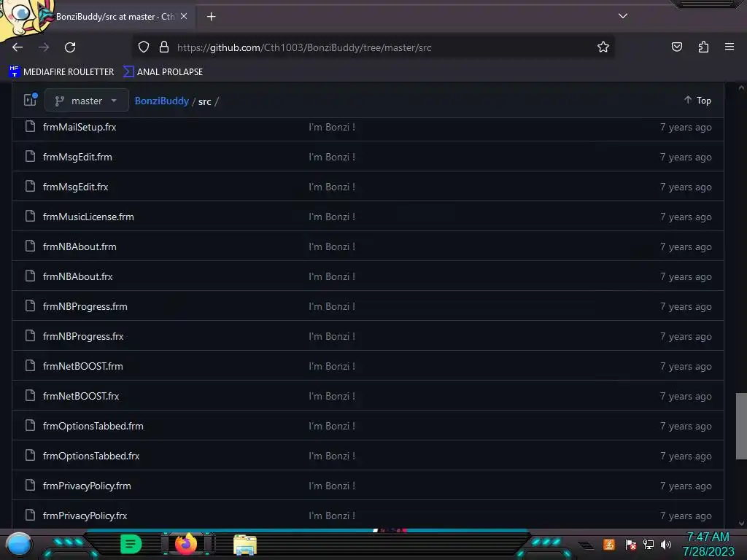This screenshot has height=560, width=747.
Task: Open the Windows Start orb
Action: [18, 544]
